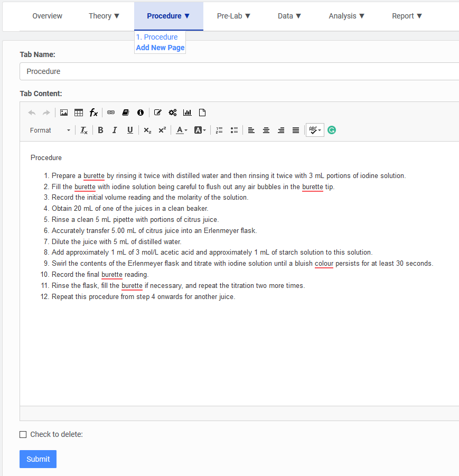Expand the Pre-Lab tab menu

pyautogui.click(x=233, y=16)
